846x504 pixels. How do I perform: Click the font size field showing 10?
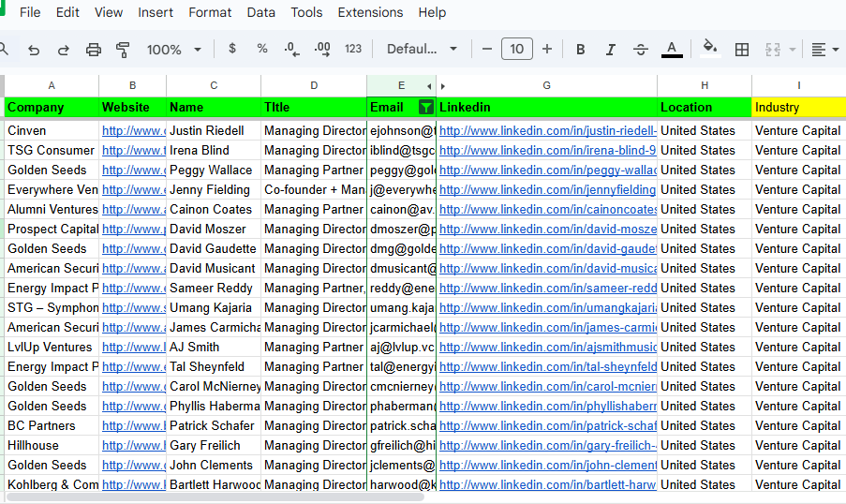[x=517, y=49]
